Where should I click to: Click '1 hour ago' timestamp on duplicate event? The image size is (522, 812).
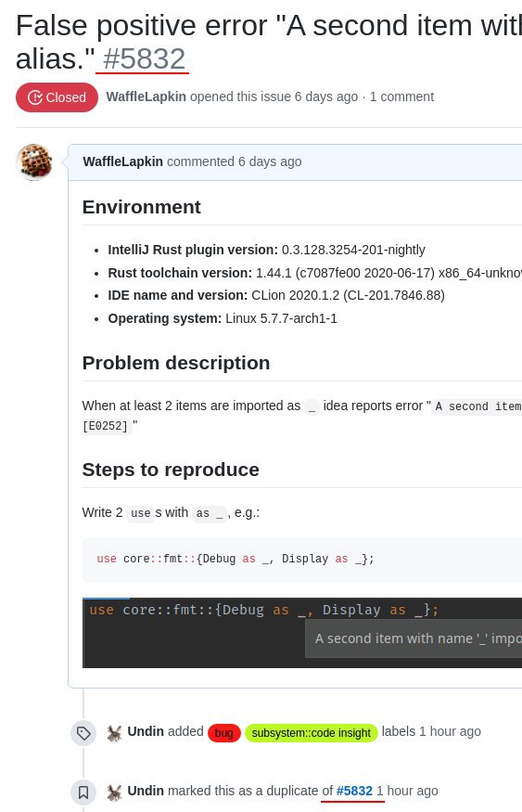(407, 791)
